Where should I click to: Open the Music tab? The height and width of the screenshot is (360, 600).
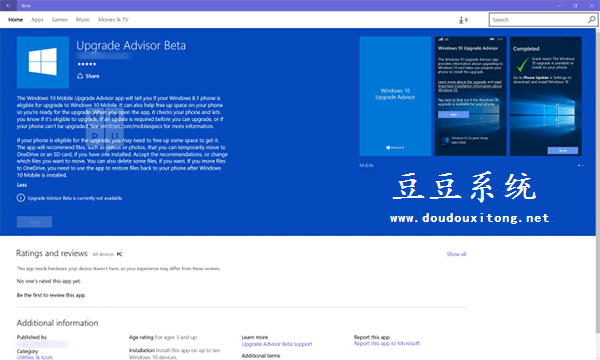tap(83, 20)
